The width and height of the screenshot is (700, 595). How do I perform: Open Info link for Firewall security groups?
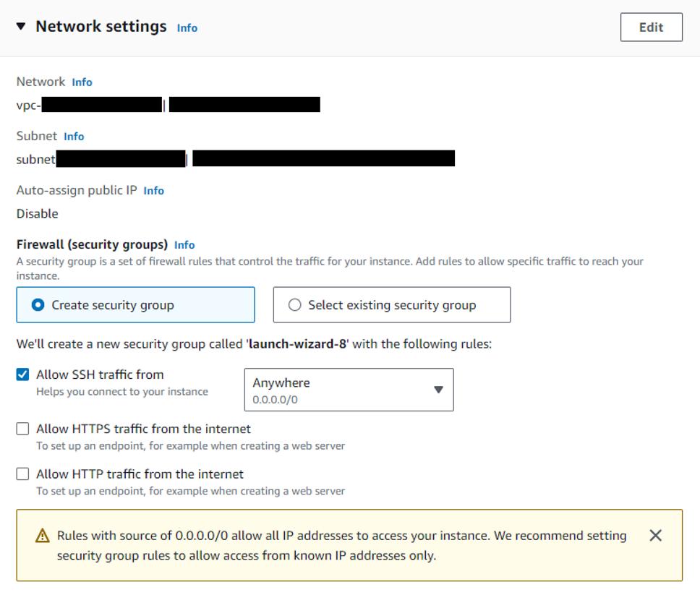184,245
